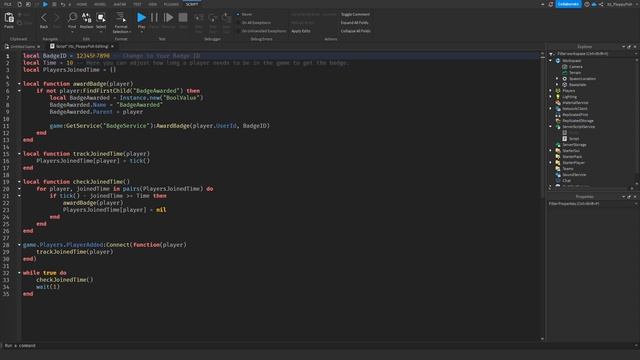Click the quick-access Undo icon
Image resolution: width=640 pixels, height=360 pixels.
point(62,4)
